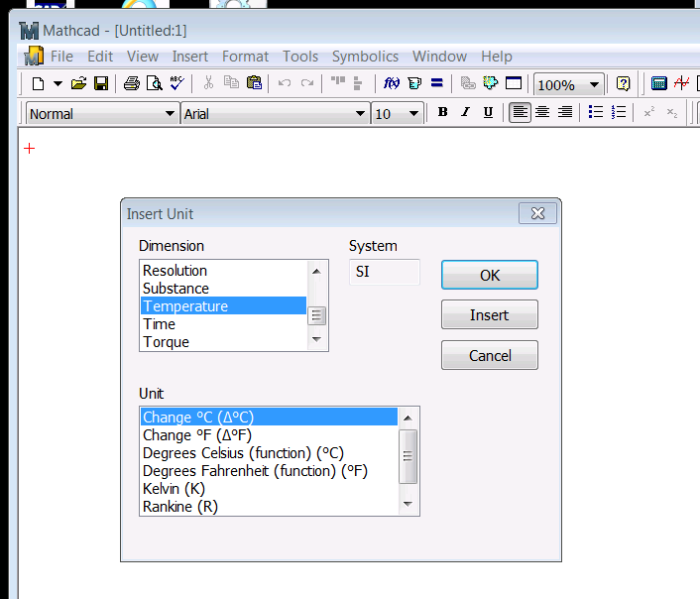
Task: Open the Insert menu
Action: click(190, 57)
